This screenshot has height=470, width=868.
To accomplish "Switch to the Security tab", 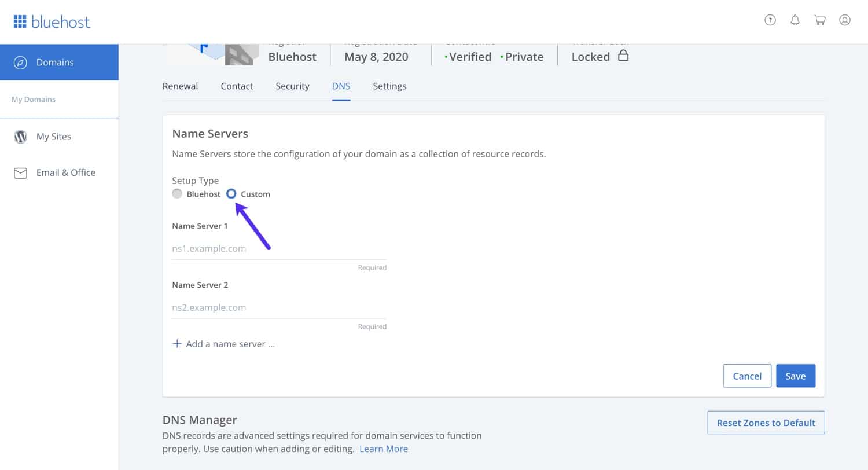I will (x=292, y=86).
